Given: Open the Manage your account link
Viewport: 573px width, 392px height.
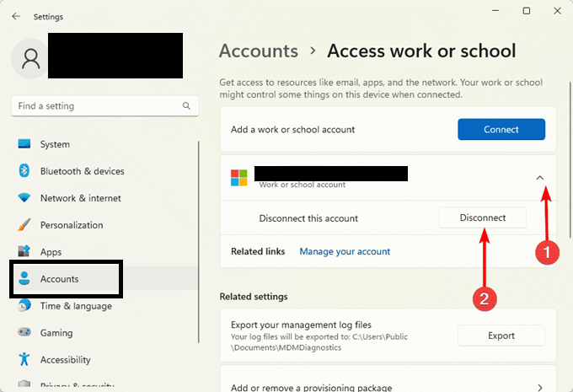Looking at the screenshot, I should click(x=345, y=251).
